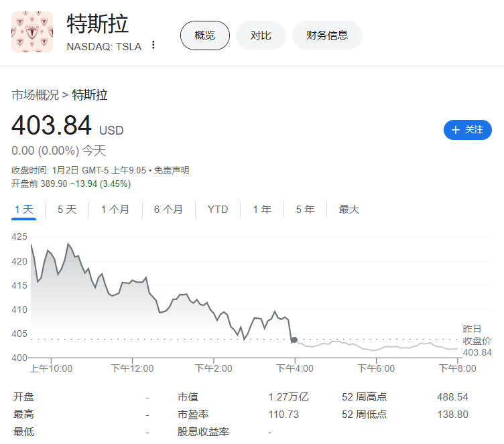
Task: Switch chart to YTD range
Action: click(x=218, y=210)
